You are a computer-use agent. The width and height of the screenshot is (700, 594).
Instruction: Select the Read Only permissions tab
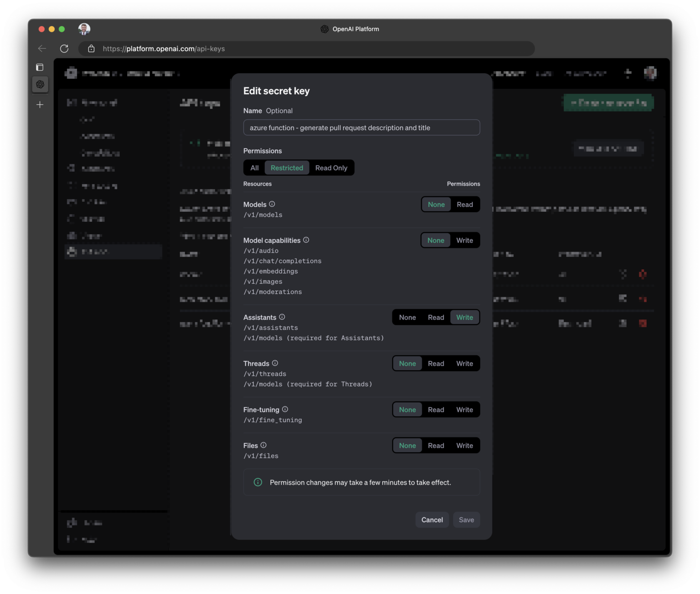331,168
